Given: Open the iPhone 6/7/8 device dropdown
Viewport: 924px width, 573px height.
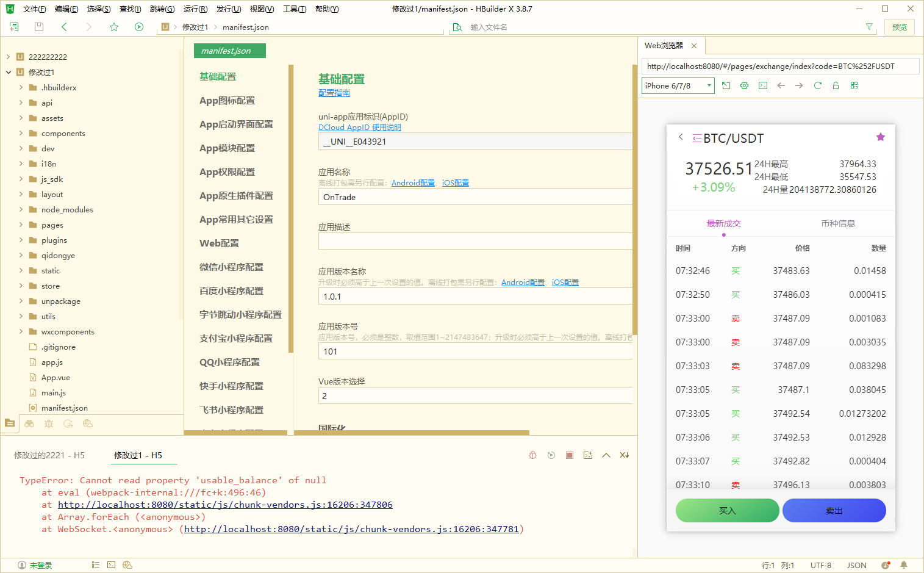Looking at the screenshot, I should click(678, 85).
